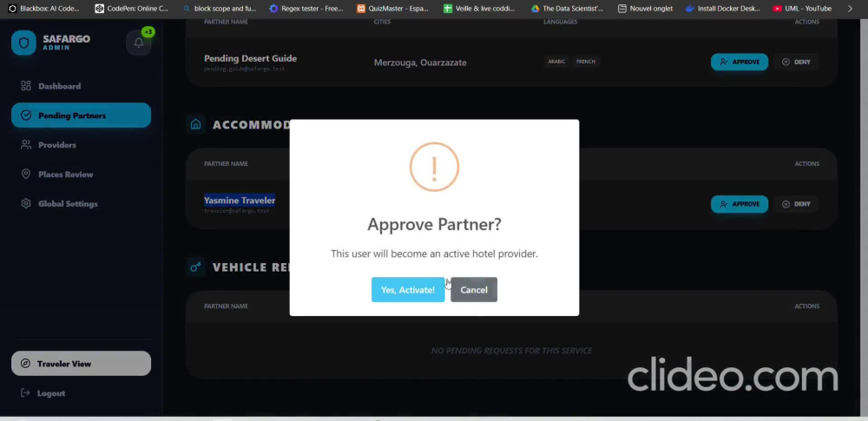The width and height of the screenshot is (868, 421).
Task: Click the Logout arrow icon
Action: 25,392
